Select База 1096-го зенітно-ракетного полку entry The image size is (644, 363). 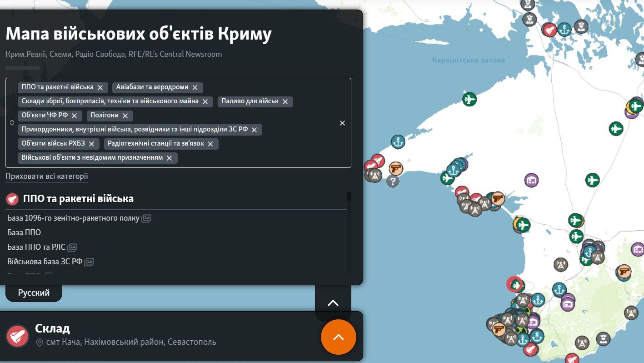(73, 218)
